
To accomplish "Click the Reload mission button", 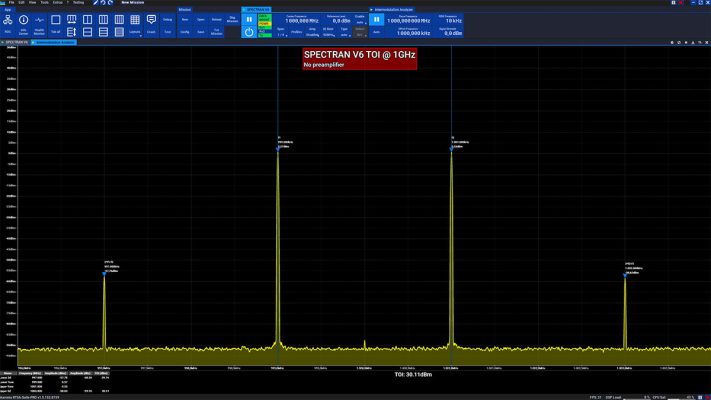I will (x=217, y=20).
